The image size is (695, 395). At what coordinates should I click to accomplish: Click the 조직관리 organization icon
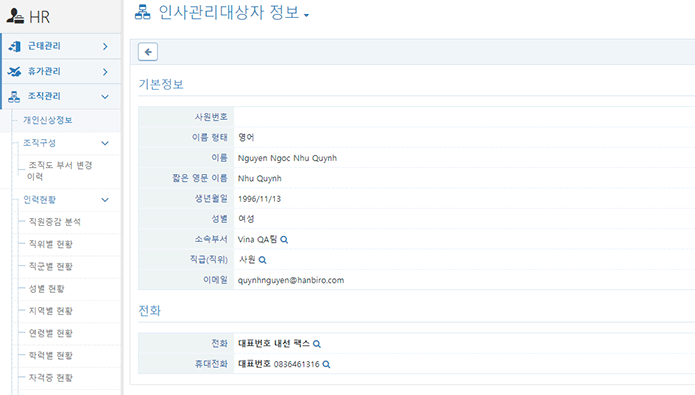14,96
